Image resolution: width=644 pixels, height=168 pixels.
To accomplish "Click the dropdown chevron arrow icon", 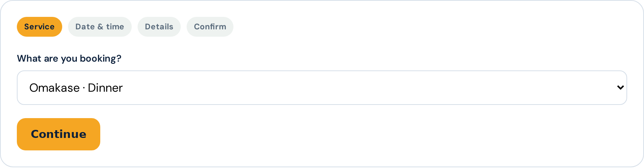I will [x=620, y=88].
